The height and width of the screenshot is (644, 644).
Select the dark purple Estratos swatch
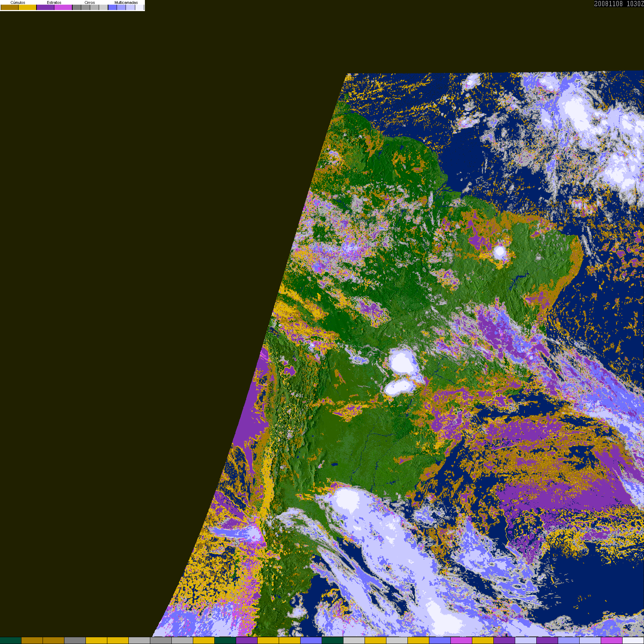(x=45, y=7)
